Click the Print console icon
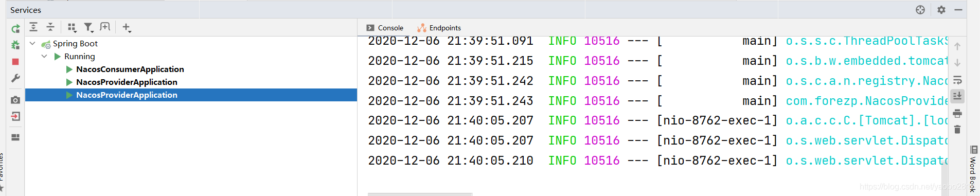This screenshot has height=196, width=980. coord(957,113)
